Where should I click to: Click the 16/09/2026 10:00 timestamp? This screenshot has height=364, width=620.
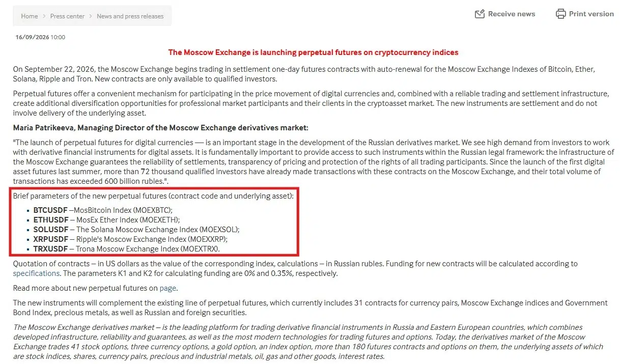point(40,37)
